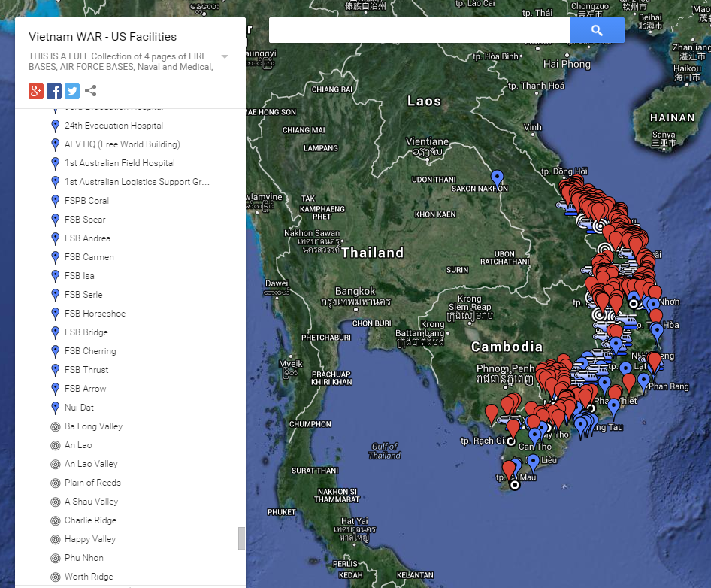711x588 pixels.
Task: Open AFV HQ (Free World Building)
Action: coord(122,144)
